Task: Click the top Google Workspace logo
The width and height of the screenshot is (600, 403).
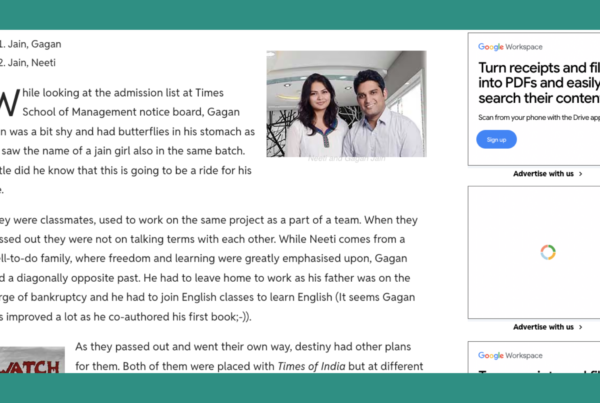Action: pyautogui.click(x=510, y=47)
